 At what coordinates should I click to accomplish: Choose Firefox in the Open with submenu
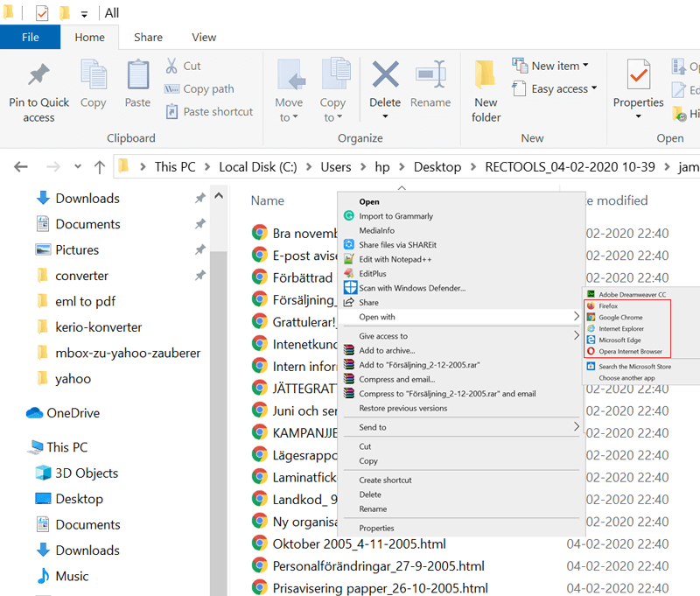(x=608, y=306)
